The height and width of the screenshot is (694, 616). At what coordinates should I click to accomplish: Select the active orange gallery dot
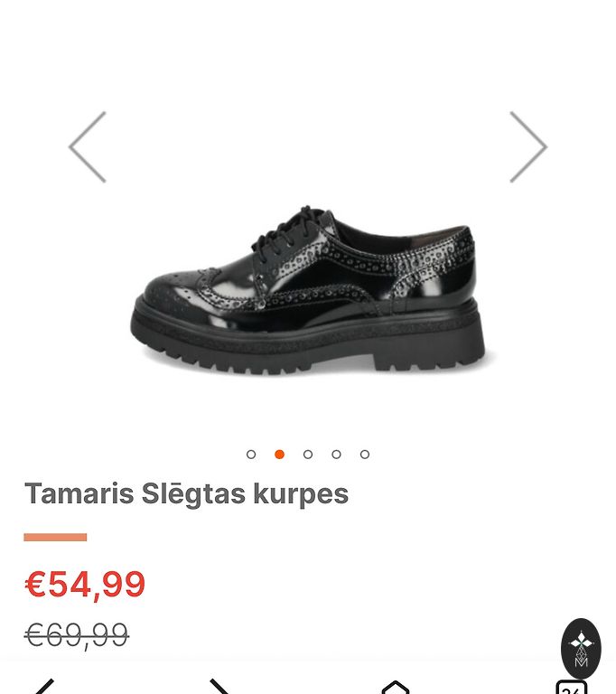tap(279, 455)
